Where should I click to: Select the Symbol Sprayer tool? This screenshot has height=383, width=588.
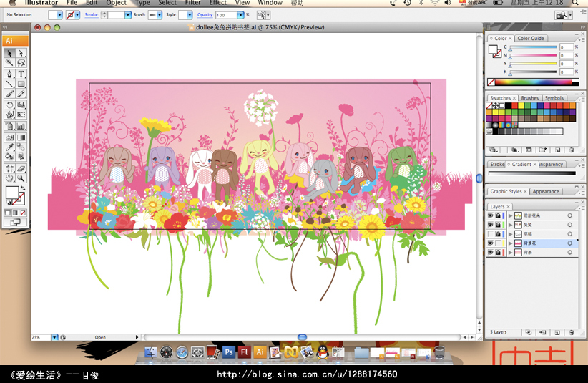point(10,126)
